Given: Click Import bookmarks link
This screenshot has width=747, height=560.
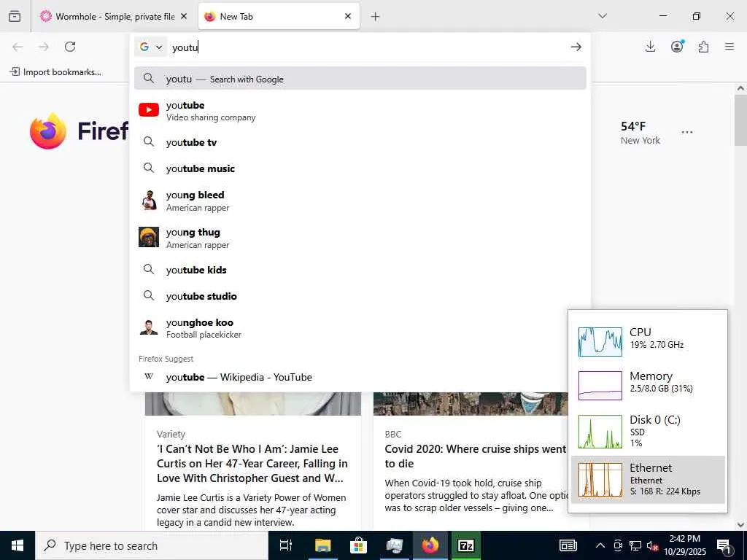Looking at the screenshot, I should [55, 72].
